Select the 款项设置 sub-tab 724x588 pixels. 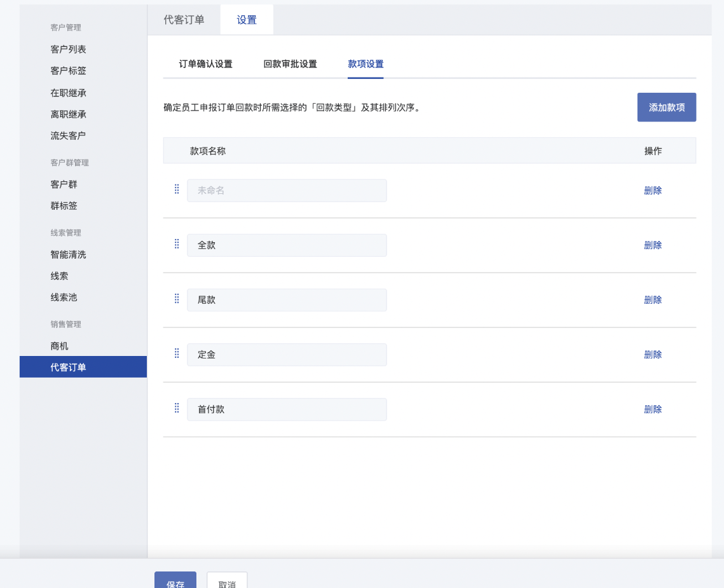tap(365, 64)
